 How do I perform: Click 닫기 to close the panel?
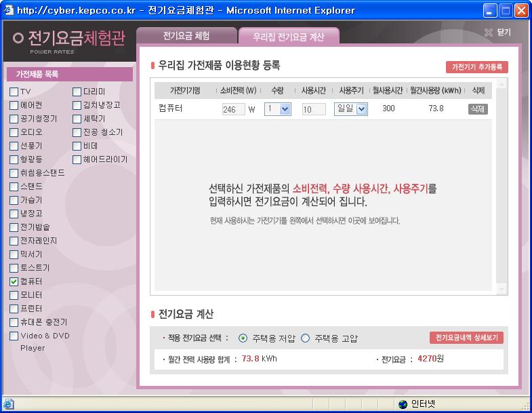pos(498,33)
